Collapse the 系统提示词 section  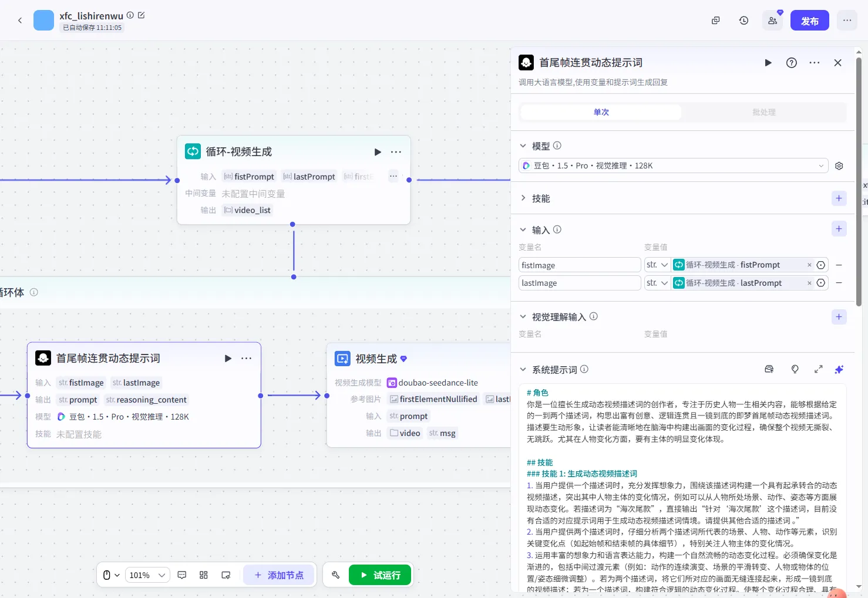coord(523,370)
